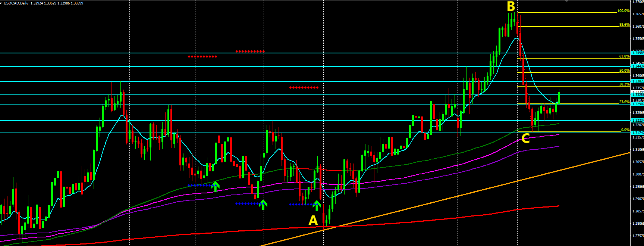Viewport: 644px width, 246px height.
Task: Select the lowest red dotted marker row
Action: (x=304, y=88)
